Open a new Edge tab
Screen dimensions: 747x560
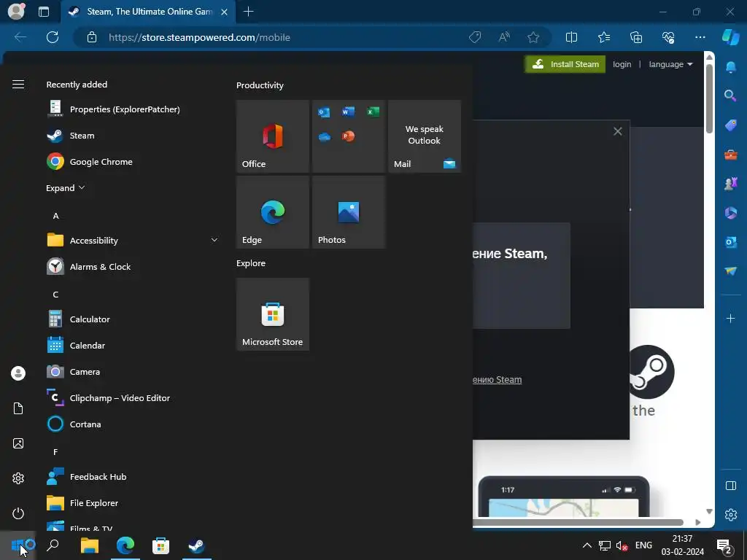click(248, 12)
